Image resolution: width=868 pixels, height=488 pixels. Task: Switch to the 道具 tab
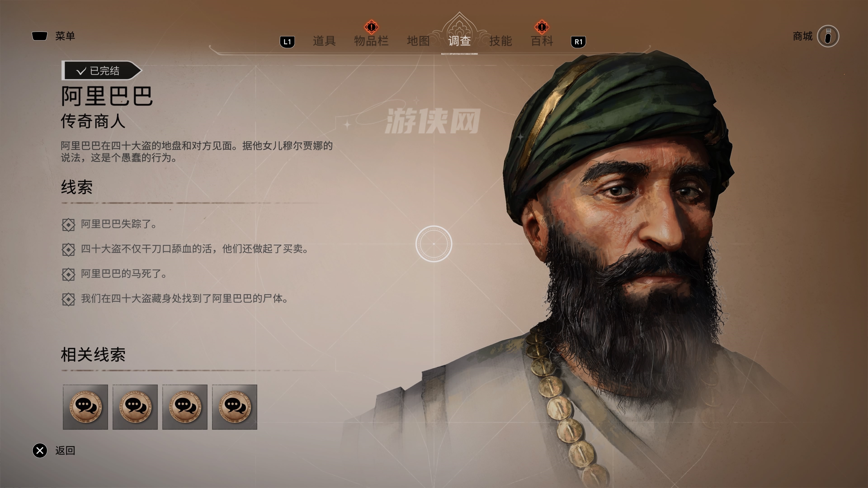(x=324, y=41)
